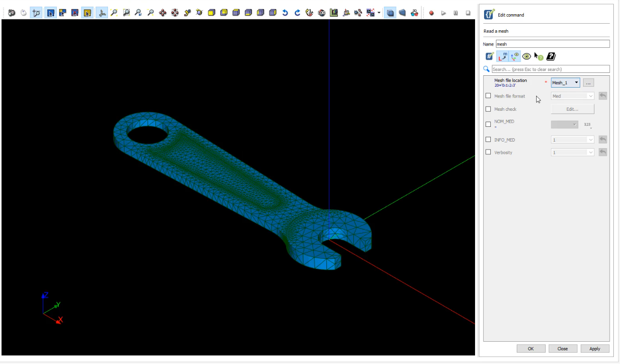
Task: Open the What's This help icon
Action: (x=539, y=56)
